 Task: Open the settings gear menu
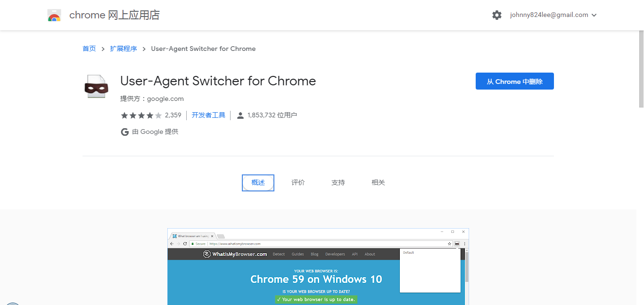497,15
